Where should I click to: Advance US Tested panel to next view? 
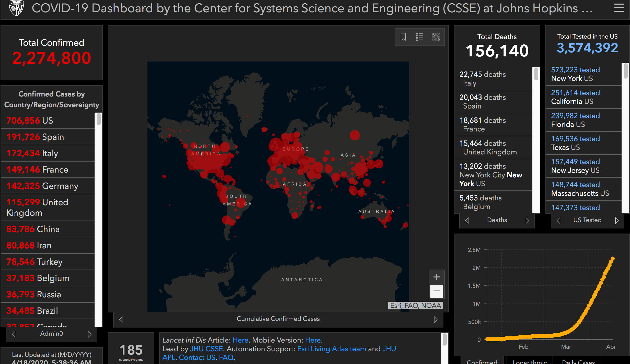(x=616, y=220)
